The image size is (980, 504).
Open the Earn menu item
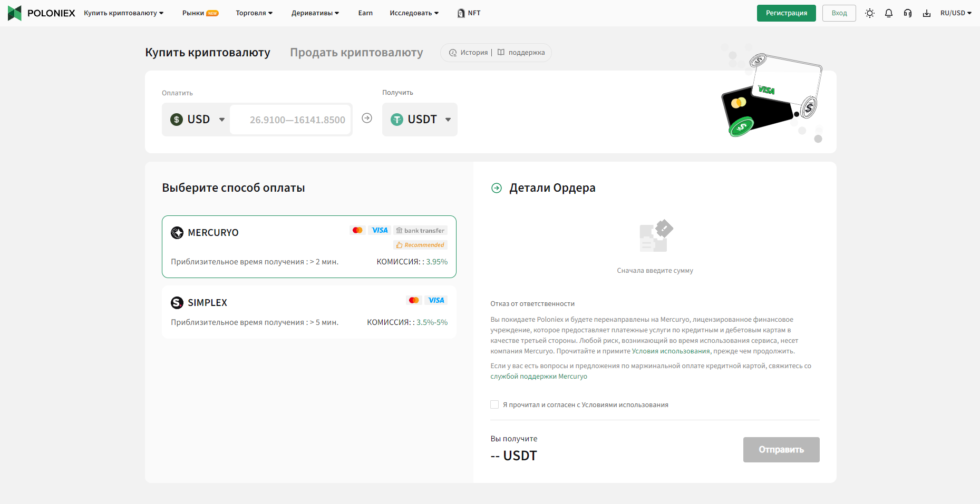(x=365, y=13)
